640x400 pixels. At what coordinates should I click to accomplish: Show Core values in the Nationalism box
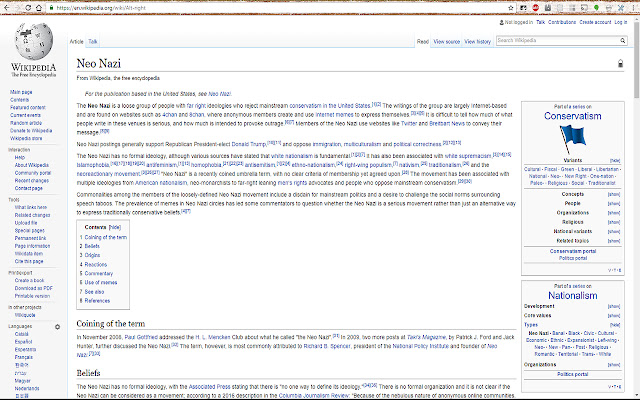(x=614, y=316)
